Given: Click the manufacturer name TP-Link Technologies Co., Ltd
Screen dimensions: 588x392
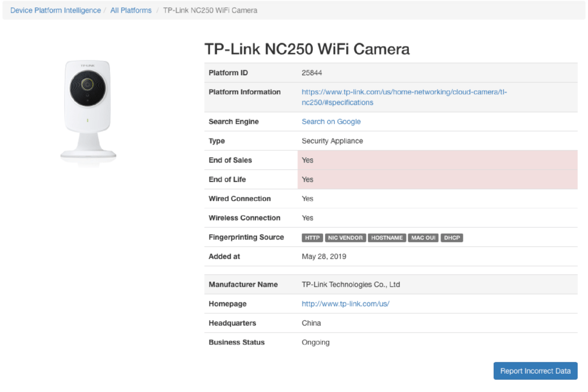Looking at the screenshot, I should coord(351,285).
